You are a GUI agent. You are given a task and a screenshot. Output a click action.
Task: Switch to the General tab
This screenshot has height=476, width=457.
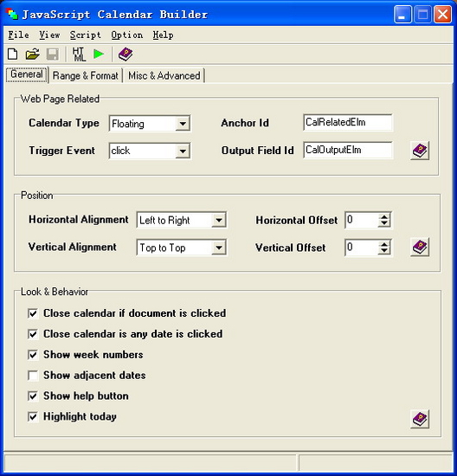(27, 74)
